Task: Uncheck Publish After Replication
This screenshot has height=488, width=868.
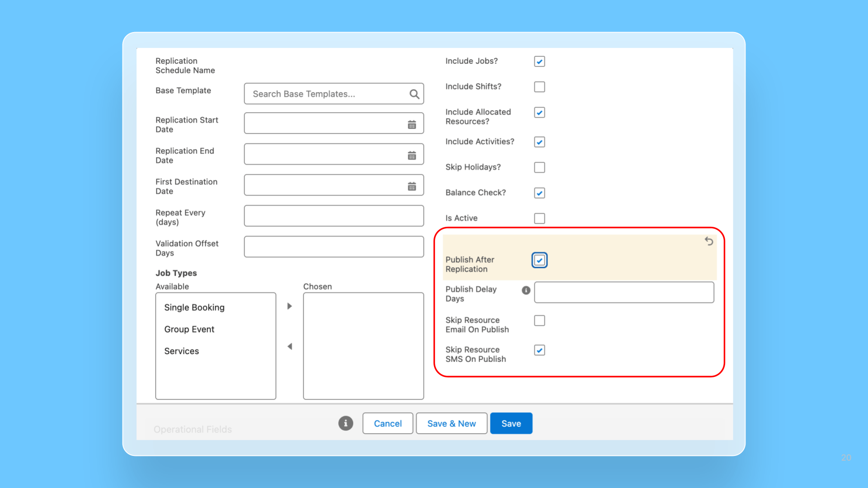Action: 539,260
